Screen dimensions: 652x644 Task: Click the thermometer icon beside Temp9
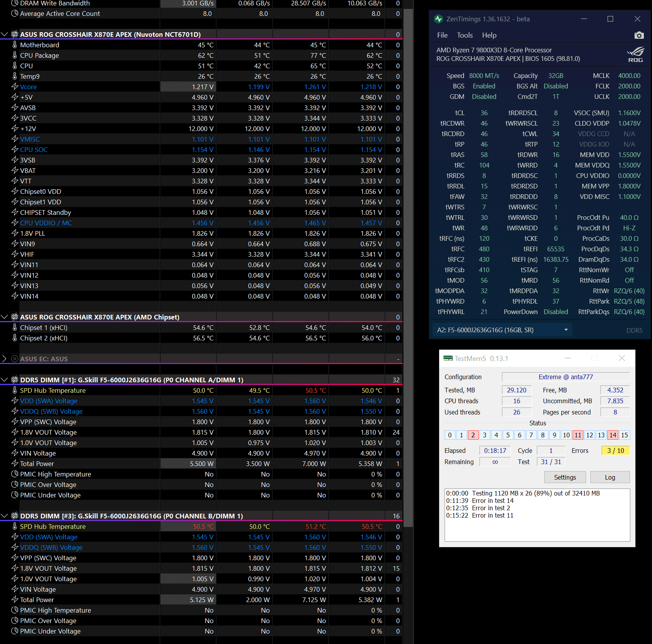pyautogui.click(x=15, y=76)
